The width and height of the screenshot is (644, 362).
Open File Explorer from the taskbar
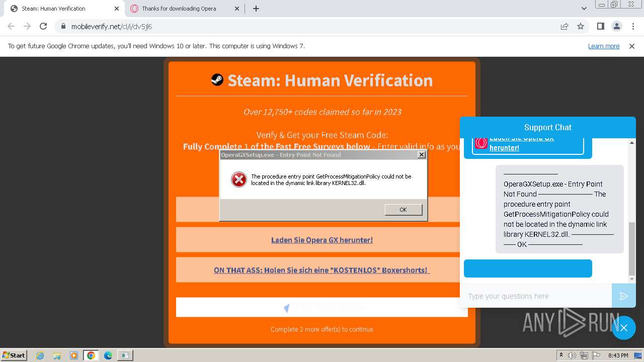(57, 355)
